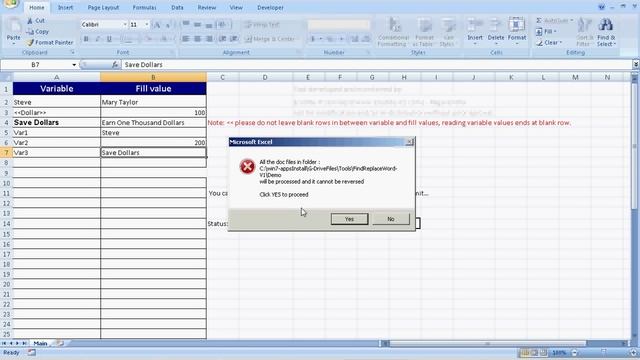Click Merge & Center

tap(271, 39)
